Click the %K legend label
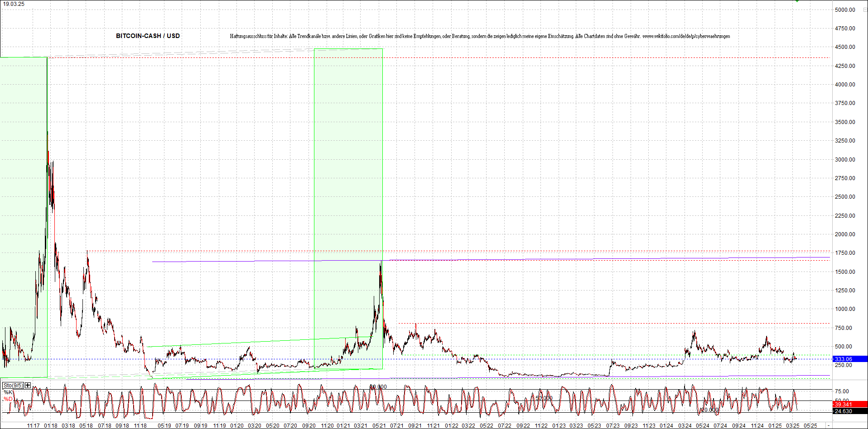Image resolution: width=868 pixels, height=429 pixels. pyautogui.click(x=8, y=392)
